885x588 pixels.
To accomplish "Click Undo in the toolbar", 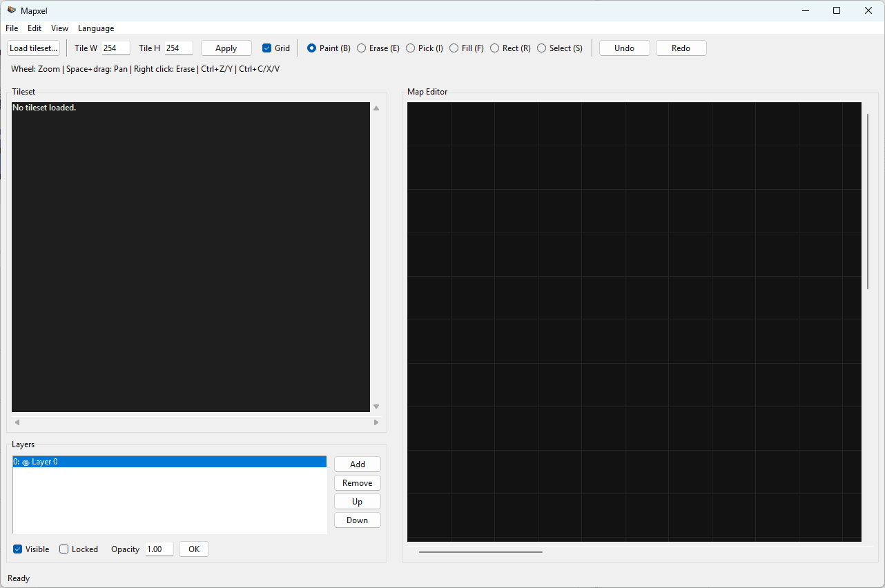I will click(624, 48).
